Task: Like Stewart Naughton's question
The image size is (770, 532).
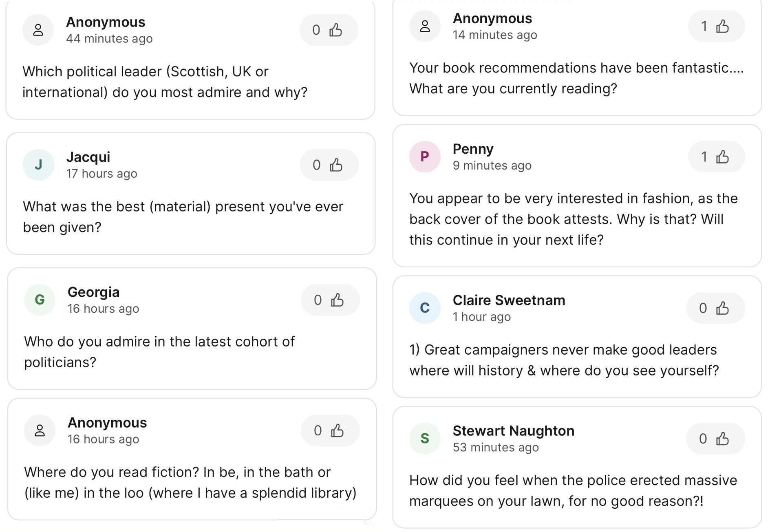Action: (x=715, y=439)
